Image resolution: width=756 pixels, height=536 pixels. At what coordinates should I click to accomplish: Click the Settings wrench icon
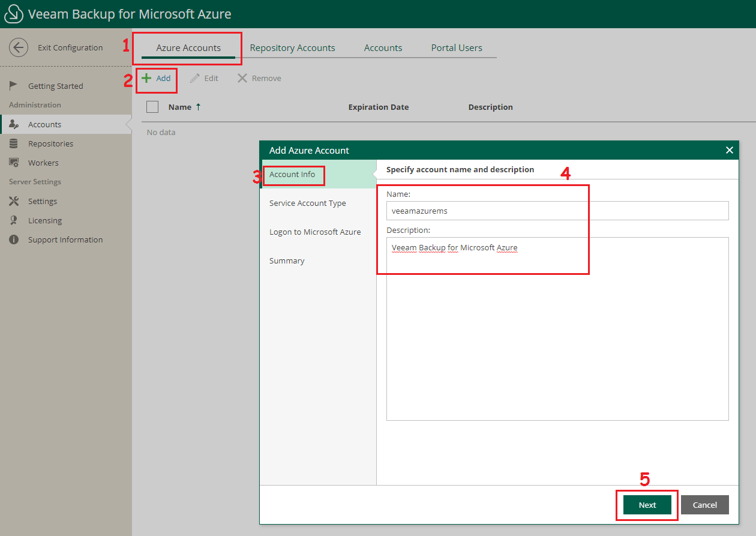pyautogui.click(x=14, y=201)
